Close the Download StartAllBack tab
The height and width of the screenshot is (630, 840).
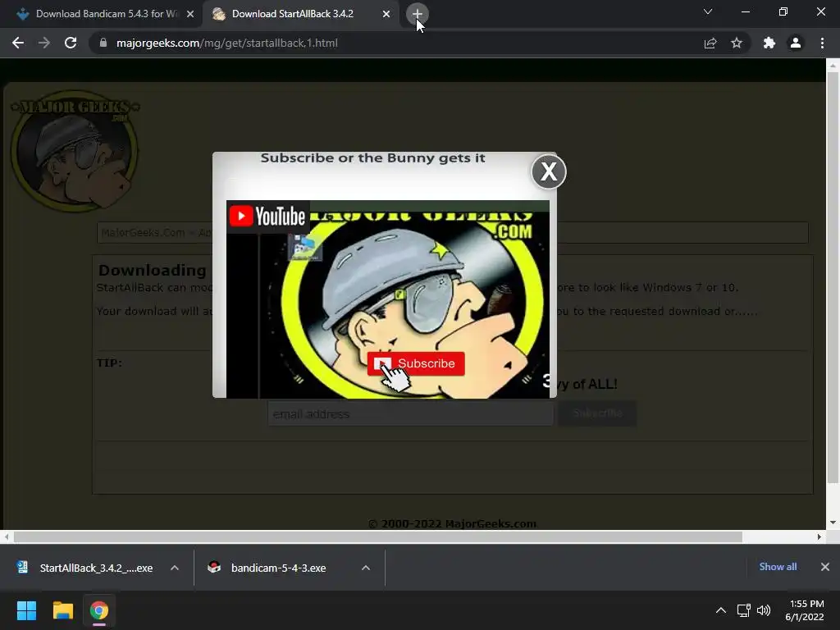click(386, 14)
